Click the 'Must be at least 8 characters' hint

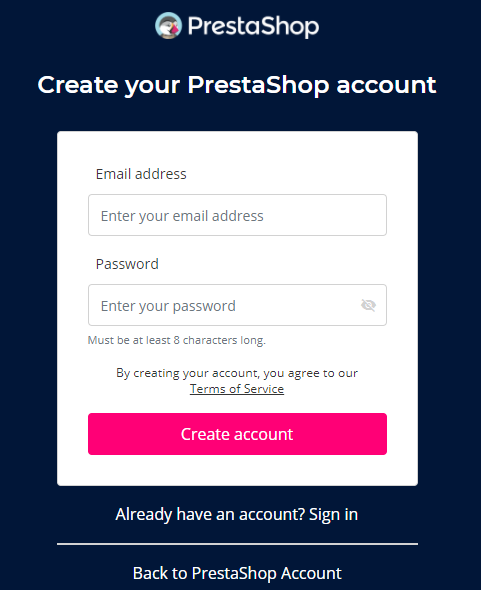[x=177, y=340]
